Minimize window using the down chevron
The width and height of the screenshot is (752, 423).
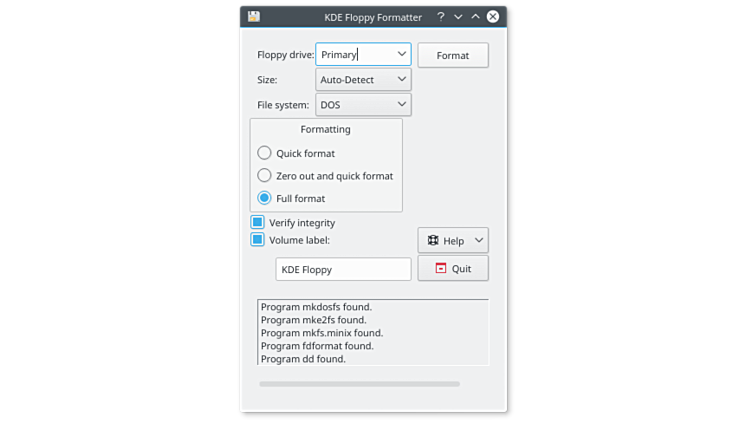(x=458, y=17)
